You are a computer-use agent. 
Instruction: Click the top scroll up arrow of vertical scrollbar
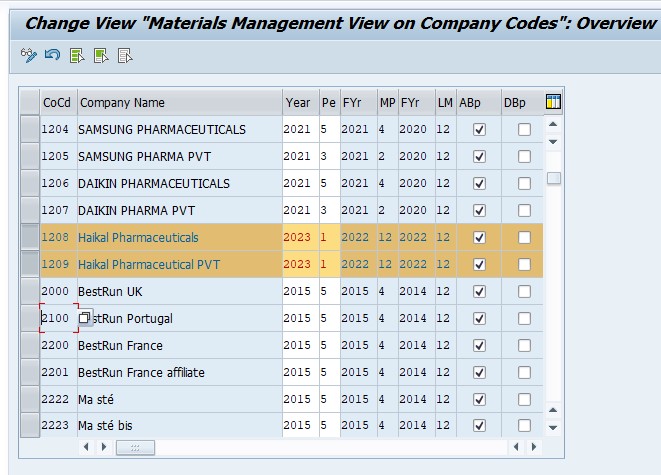pos(554,124)
